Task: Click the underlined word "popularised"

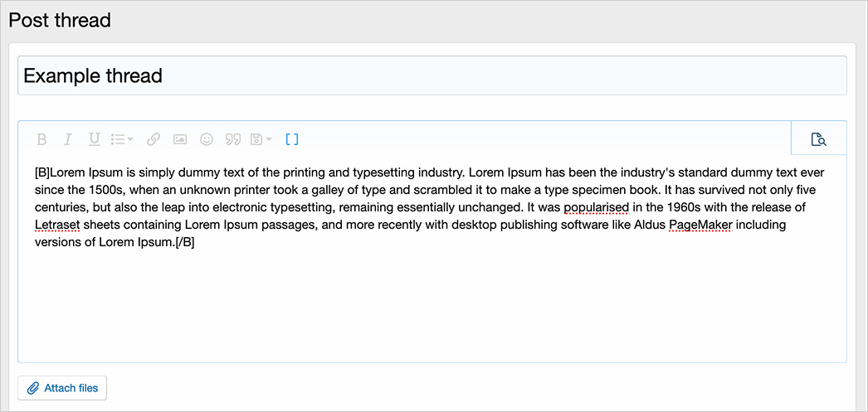Action: point(597,207)
